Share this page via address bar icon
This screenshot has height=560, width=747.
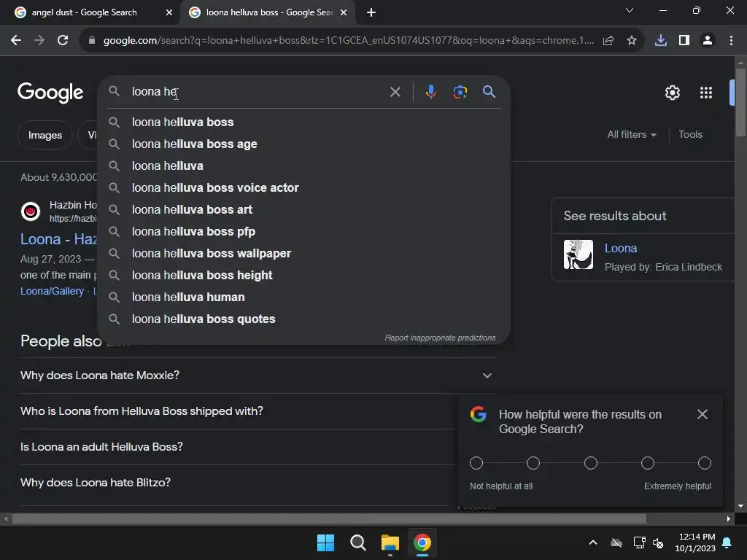[608, 41]
